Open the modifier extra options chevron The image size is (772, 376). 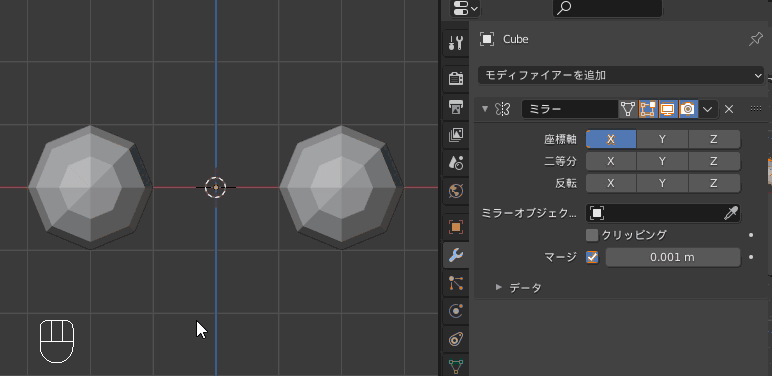point(708,109)
